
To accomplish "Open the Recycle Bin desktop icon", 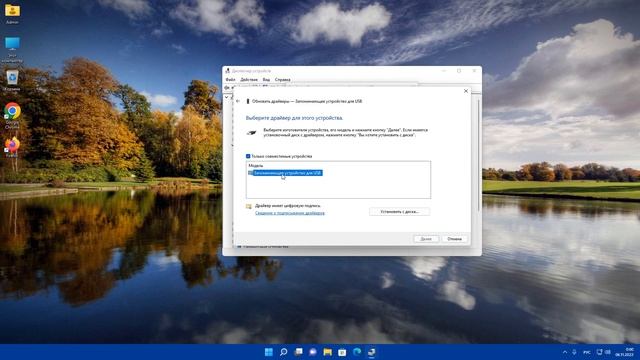I will pos(12,80).
